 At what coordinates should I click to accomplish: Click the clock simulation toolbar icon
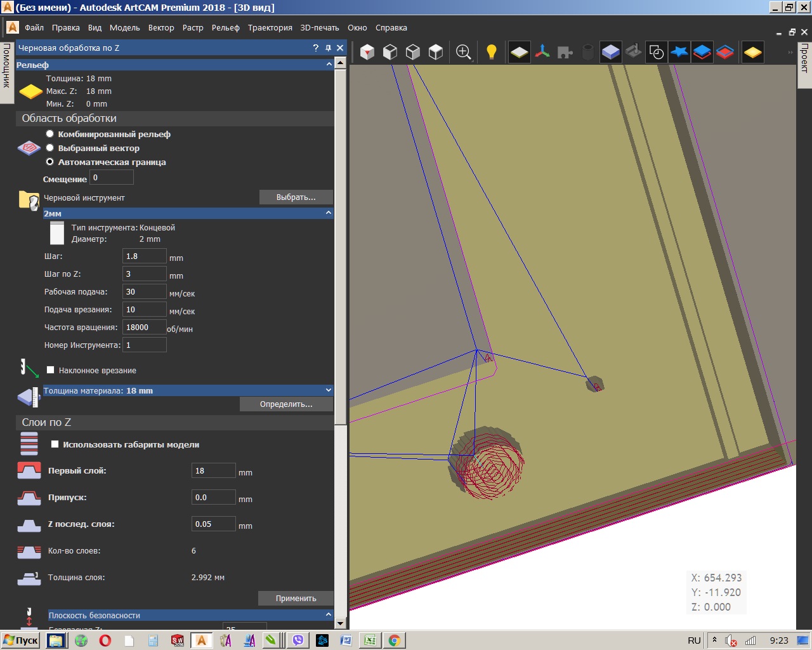657,52
